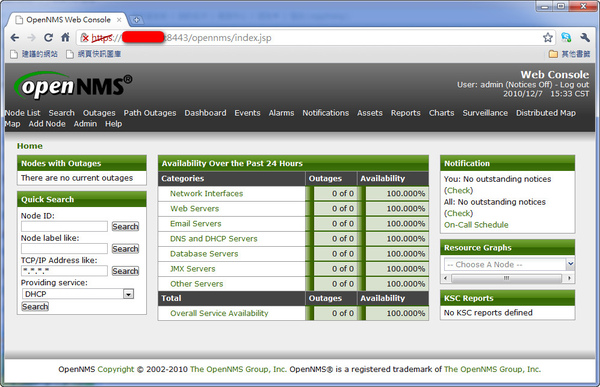
Task: Open the Search menu item
Action: tap(62, 113)
